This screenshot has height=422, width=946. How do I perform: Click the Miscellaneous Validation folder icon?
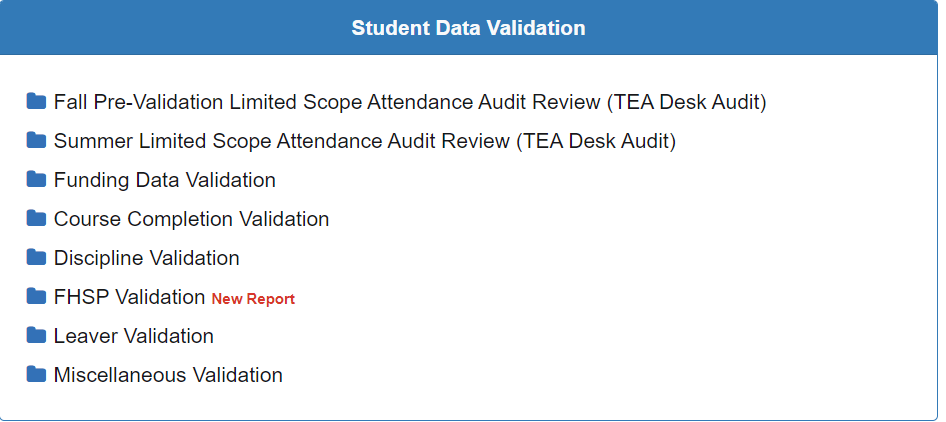[36, 374]
